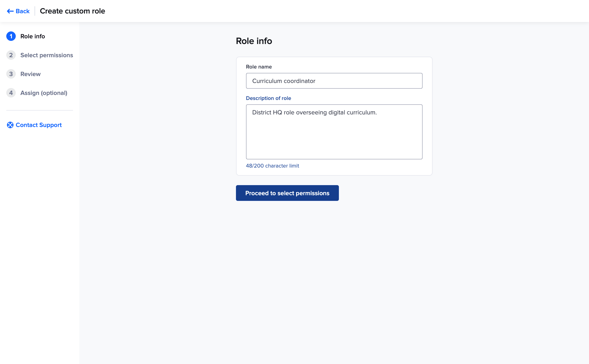The image size is (589, 364).
Task: Click Proceed to select permissions button
Action: pos(287,193)
